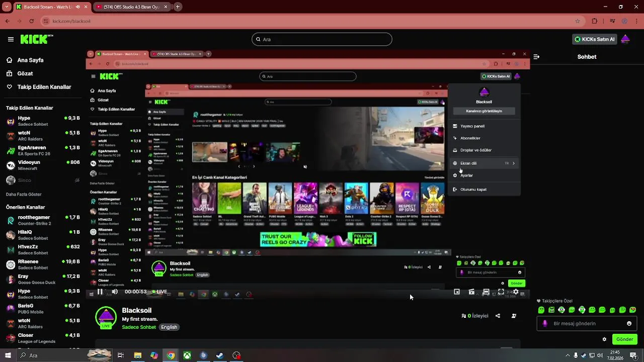644x362 pixels.
Task: Open the chat settings gear beside Gönder
Action: [x=604, y=339]
